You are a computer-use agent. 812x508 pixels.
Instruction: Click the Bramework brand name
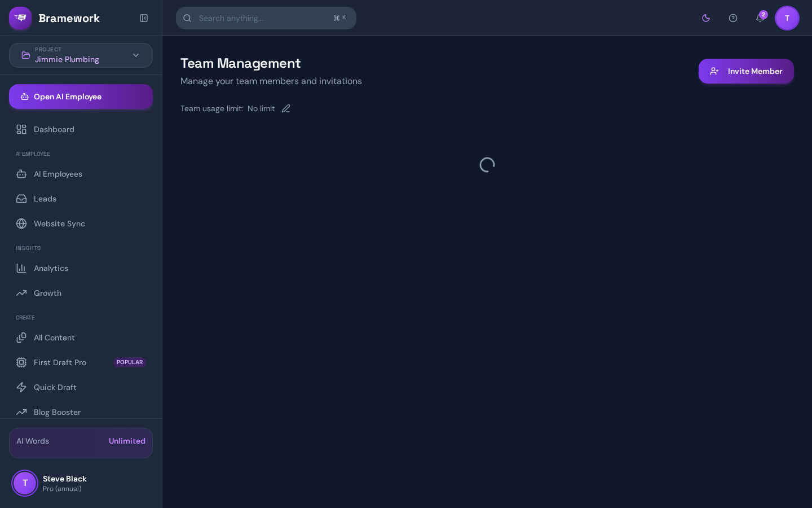pos(69,18)
